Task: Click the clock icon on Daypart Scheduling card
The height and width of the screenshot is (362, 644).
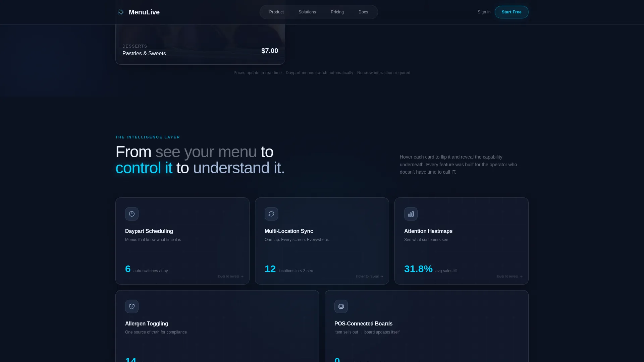Action: [x=132, y=214]
